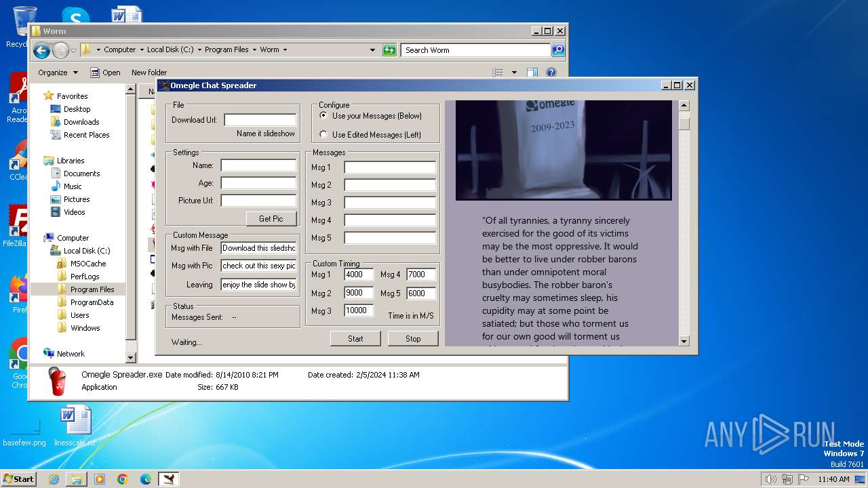Select Downloads in the navigation pane
The height and width of the screenshot is (488, 868).
pos(81,122)
